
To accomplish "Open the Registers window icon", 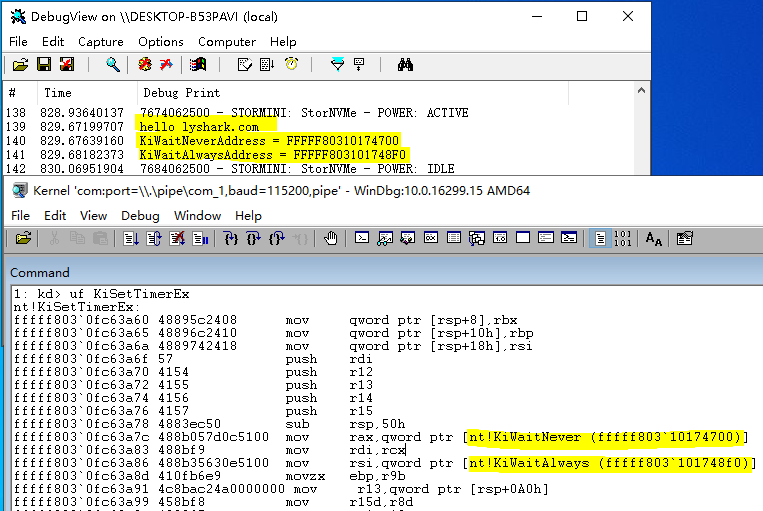I will tap(431, 238).
